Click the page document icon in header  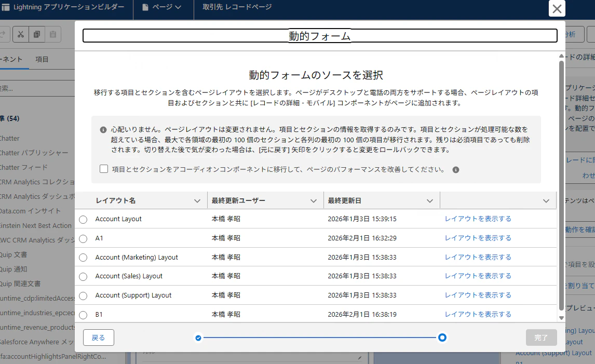pyautogui.click(x=145, y=7)
